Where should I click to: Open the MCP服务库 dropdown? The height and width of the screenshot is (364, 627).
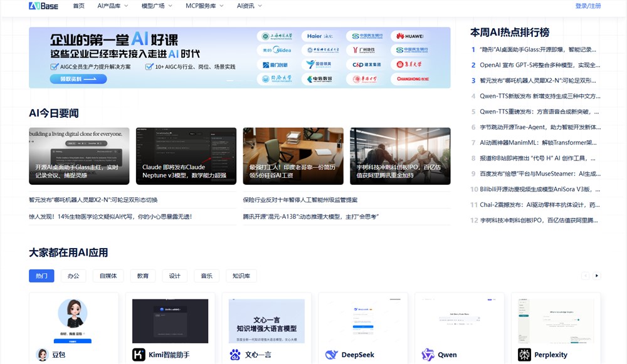point(201,6)
